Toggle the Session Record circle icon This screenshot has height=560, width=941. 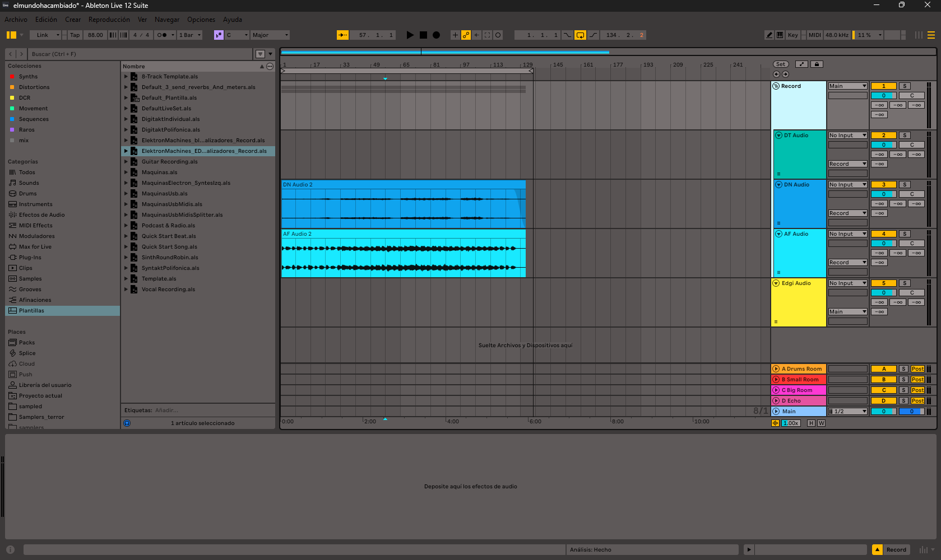[498, 35]
